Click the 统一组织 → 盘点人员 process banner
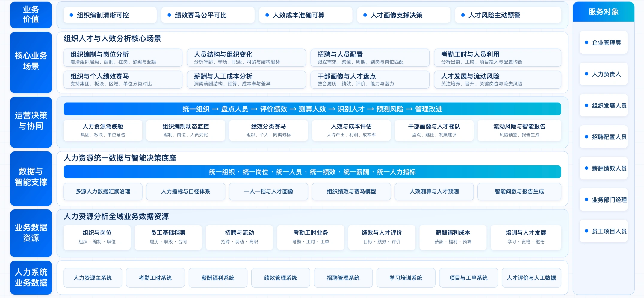The height and width of the screenshot is (298, 644). 312,109
